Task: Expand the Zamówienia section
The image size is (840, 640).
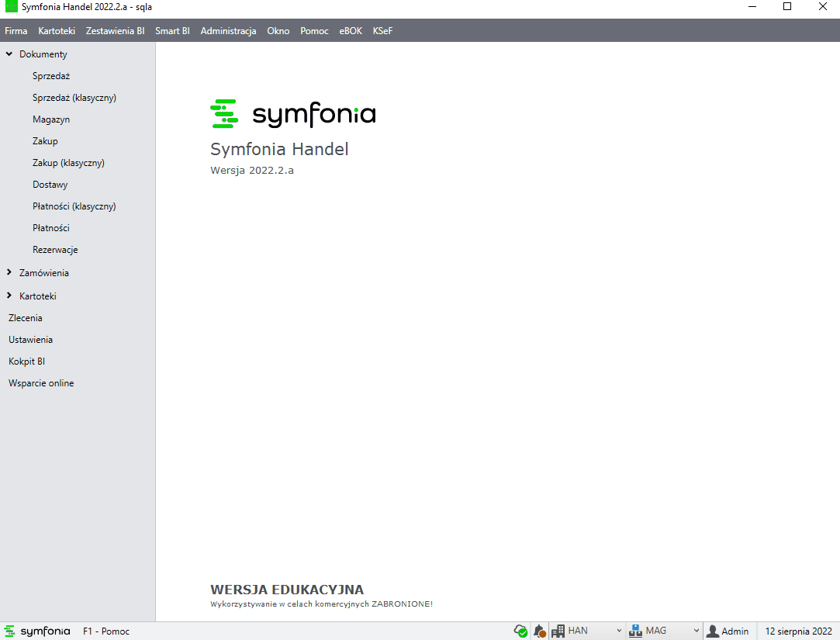Action: pyautogui.click(x=9, y=273)
